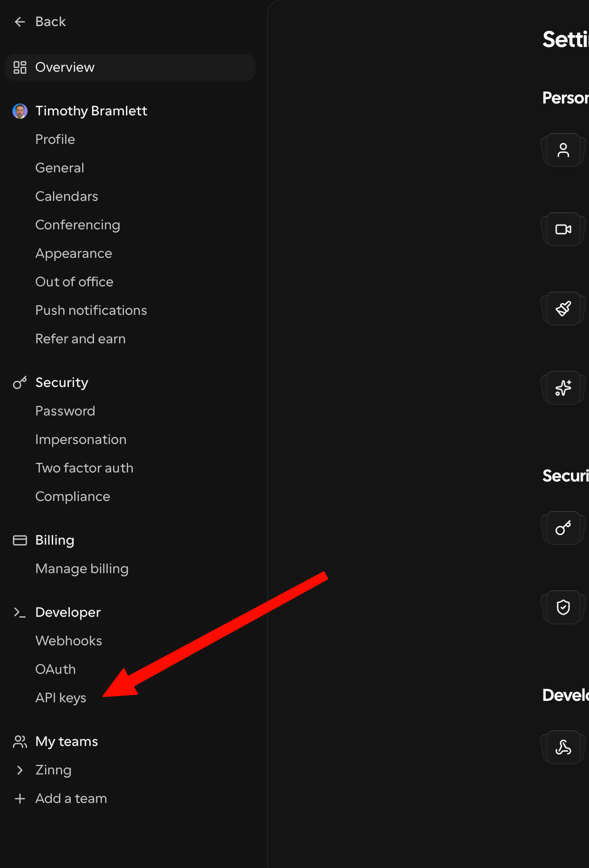Select the Impersonation option
The height and width of the screenshot is (868, 589).
(x=81, y=440)
